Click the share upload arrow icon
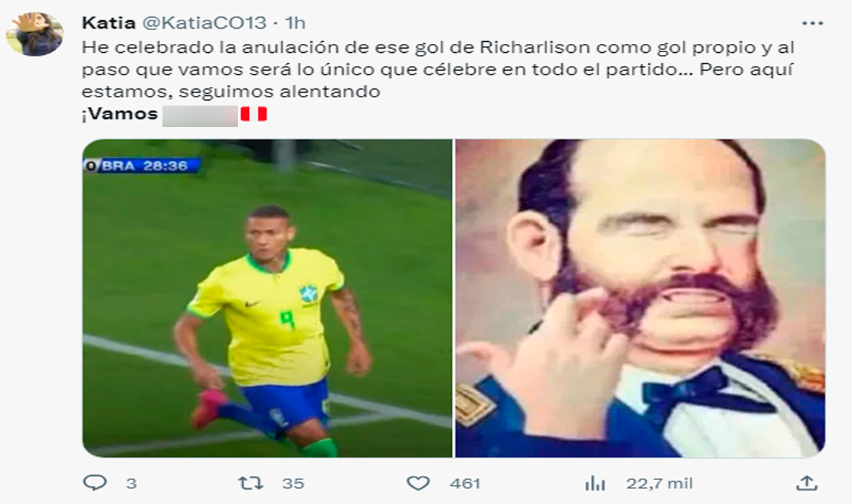 (806, 483)
